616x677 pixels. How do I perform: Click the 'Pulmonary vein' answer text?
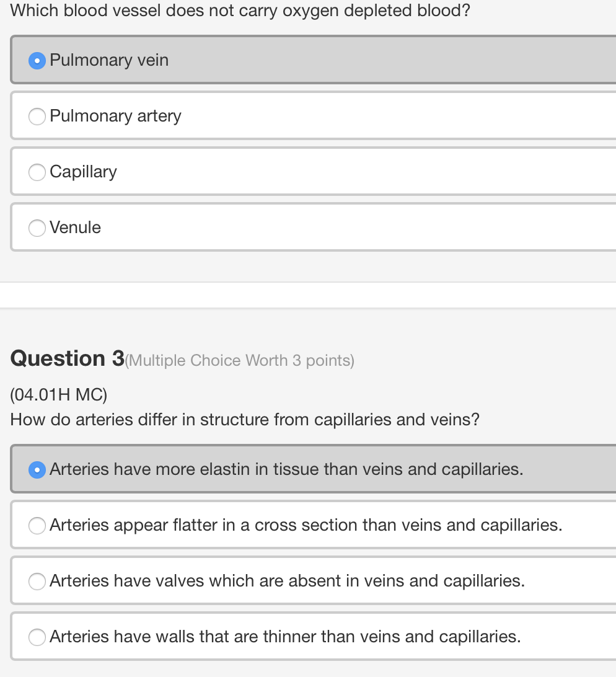(109, 60)
